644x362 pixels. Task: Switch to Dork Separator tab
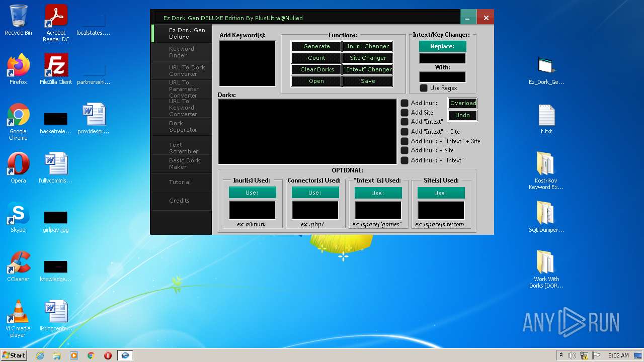[182, 126]
